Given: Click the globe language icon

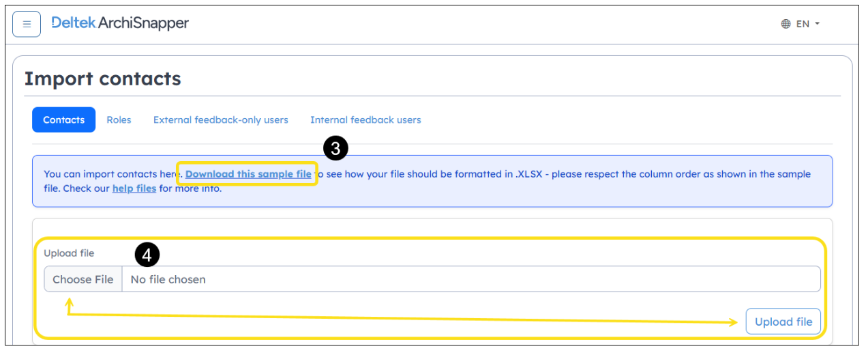Looking at the screenshot, I should [x=785, y=24].
